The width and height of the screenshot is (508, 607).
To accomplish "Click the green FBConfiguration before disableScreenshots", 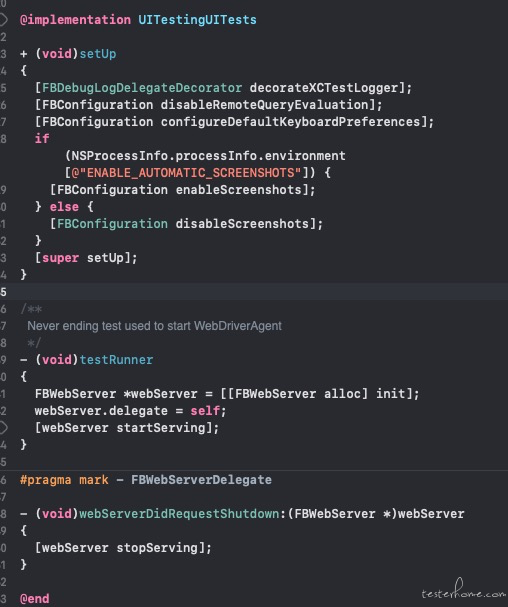I will coord(112,224).
